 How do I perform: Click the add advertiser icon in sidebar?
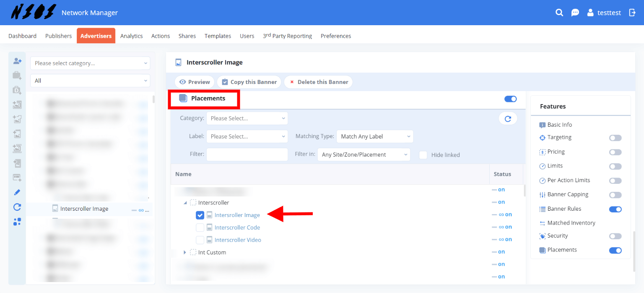(17, 61)
